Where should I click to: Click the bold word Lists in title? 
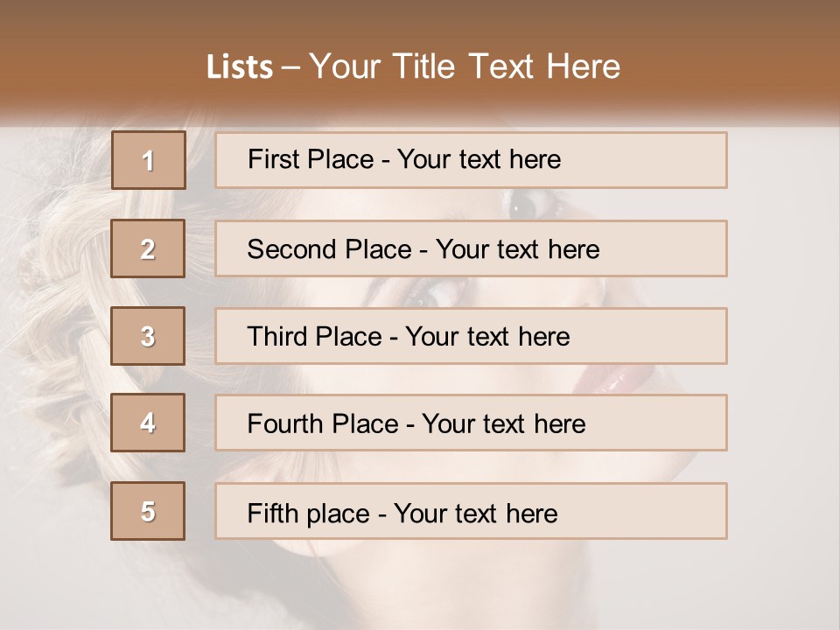point(240,67)
